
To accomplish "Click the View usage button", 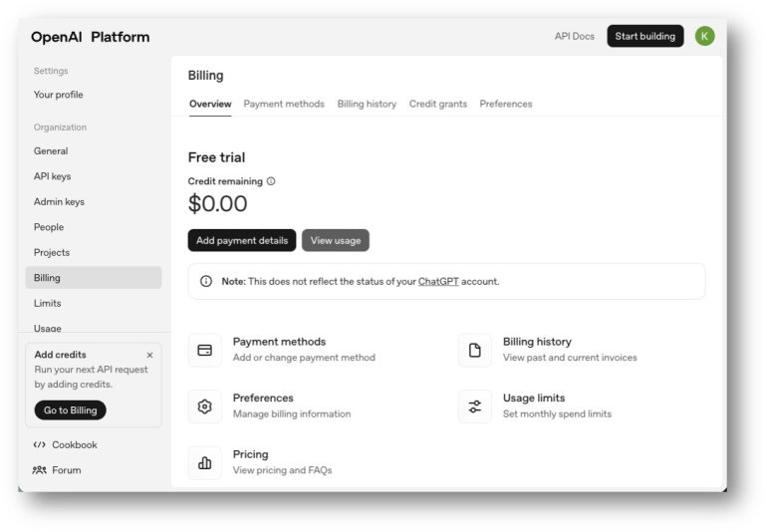I will coord(335,240).
